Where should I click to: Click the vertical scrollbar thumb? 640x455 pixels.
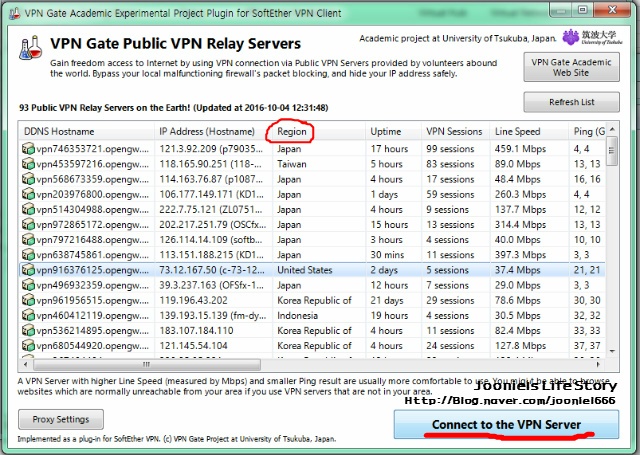coord(612,151)
